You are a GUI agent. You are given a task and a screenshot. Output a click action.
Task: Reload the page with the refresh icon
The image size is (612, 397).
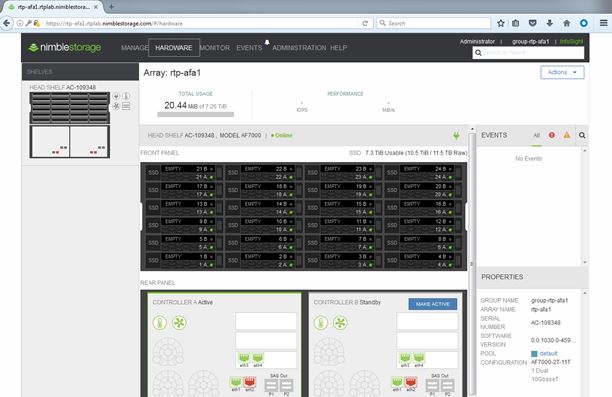[365, 23]
